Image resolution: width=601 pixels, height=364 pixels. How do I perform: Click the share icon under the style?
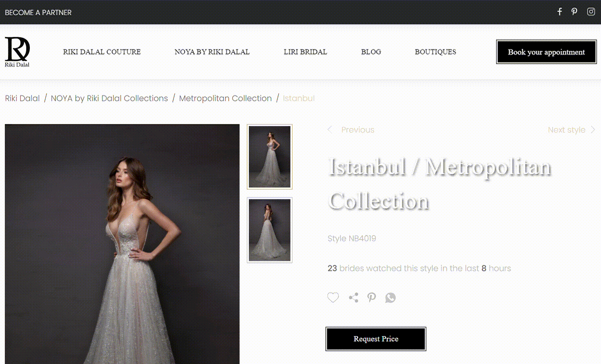(x=354, y=297)
